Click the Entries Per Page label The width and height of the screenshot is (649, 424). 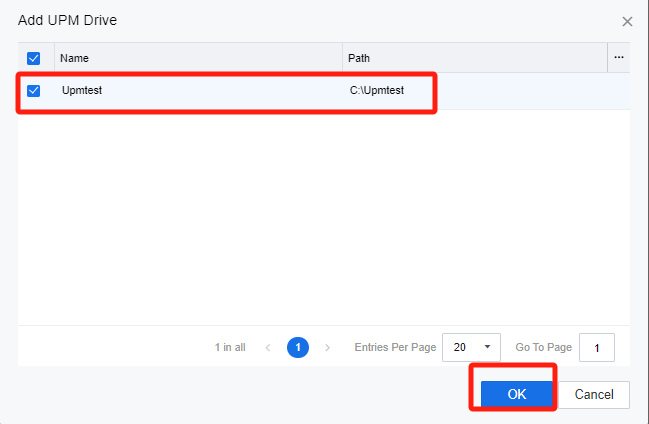point(395,347)
